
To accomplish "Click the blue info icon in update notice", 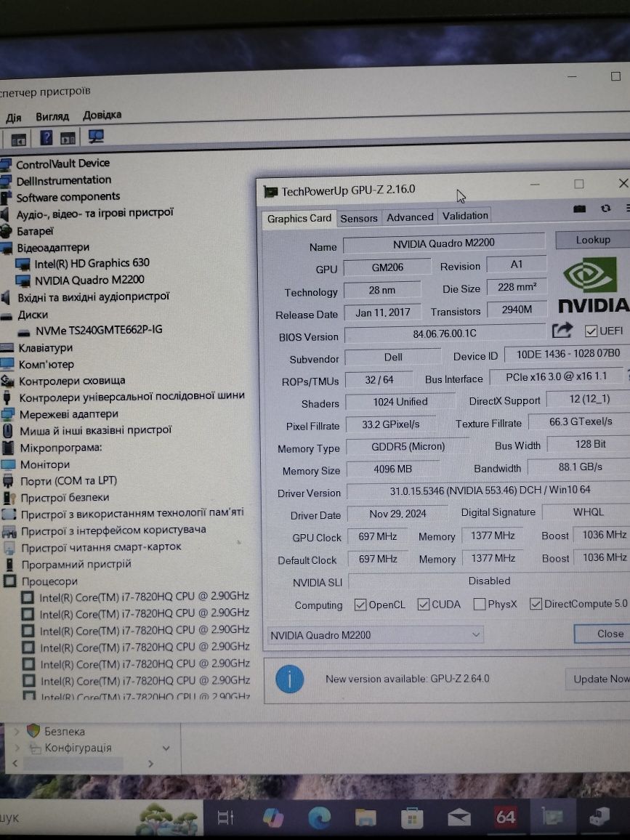I will tap(289, 679).
